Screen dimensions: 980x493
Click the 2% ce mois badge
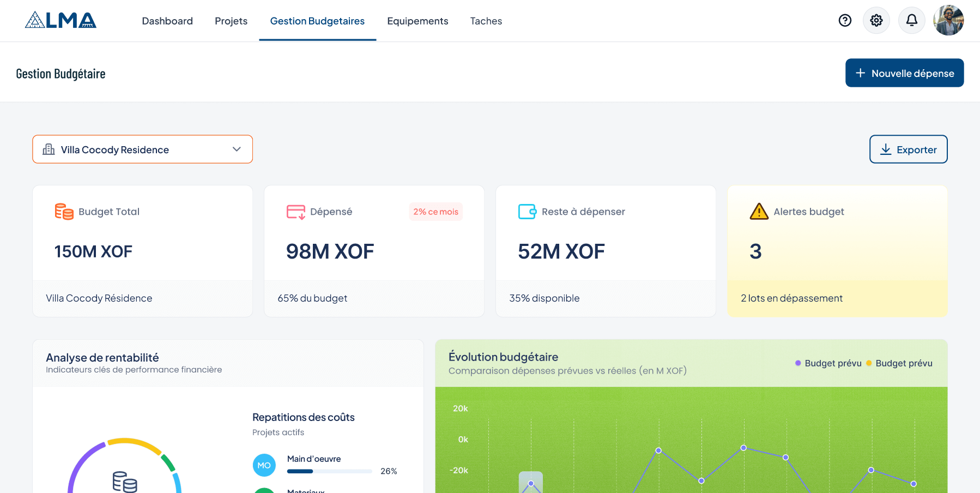435,212
